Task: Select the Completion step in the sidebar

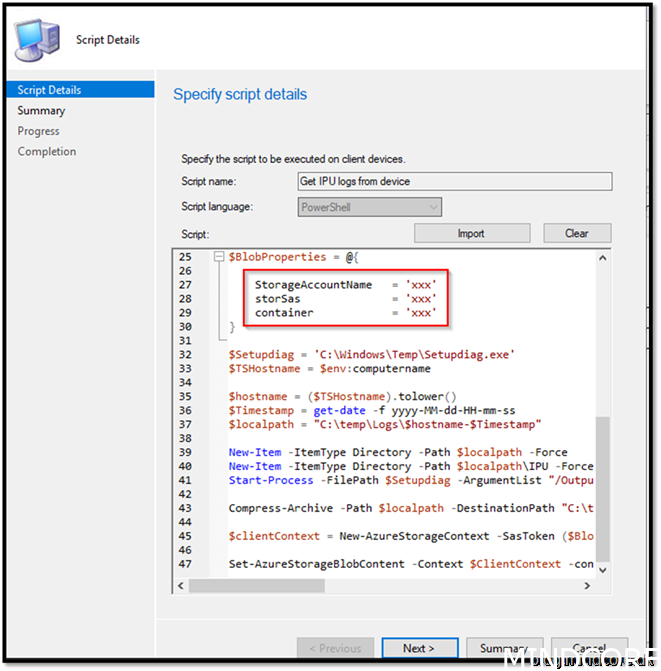Action: pos(46,152)
